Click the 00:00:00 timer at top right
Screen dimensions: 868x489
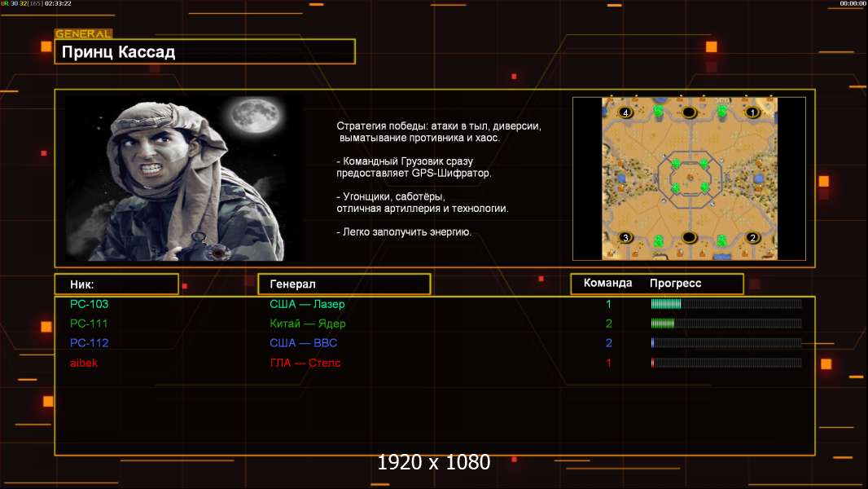pos(853,3)
